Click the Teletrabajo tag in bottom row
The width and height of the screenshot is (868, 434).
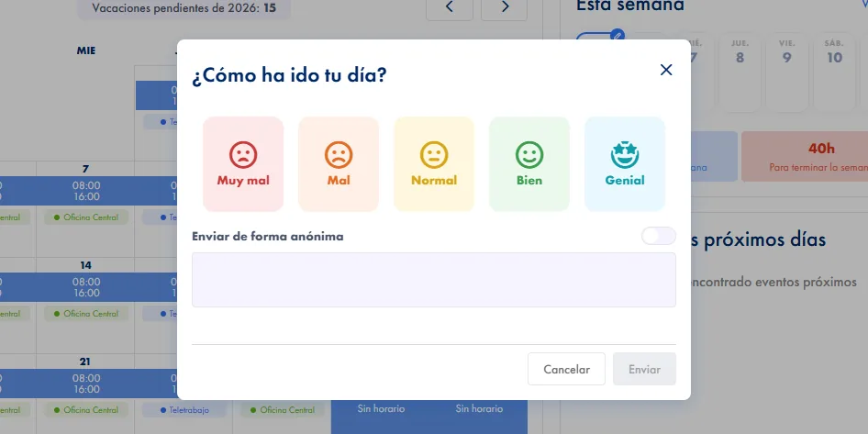point(184,410)
